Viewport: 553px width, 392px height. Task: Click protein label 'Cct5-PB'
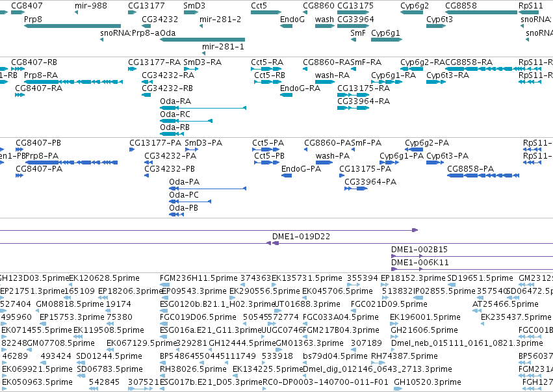[x=270, y=156]
